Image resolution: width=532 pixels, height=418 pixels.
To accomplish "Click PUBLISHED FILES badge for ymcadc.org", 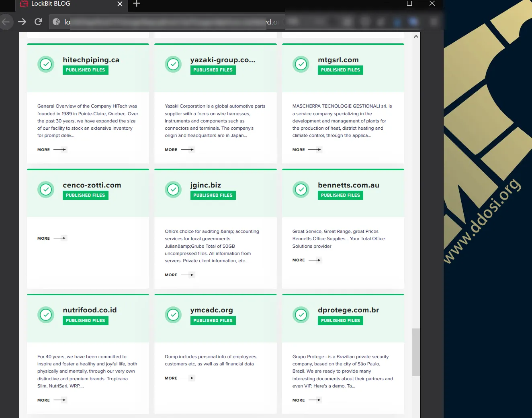I will click(213, 320).
